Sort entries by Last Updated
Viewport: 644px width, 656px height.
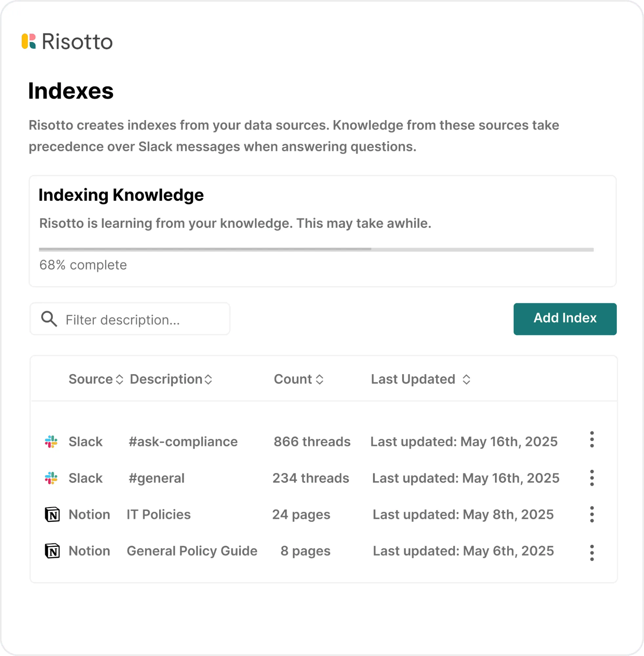[x=467, y=379]
